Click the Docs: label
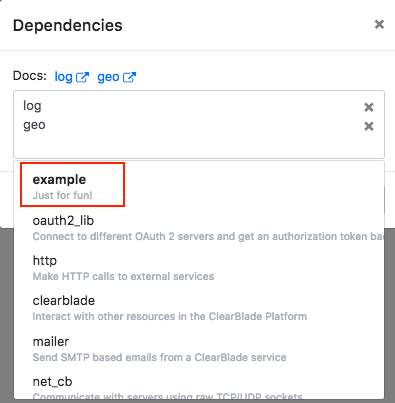395x403 pixels. click(x=30, y=76)
